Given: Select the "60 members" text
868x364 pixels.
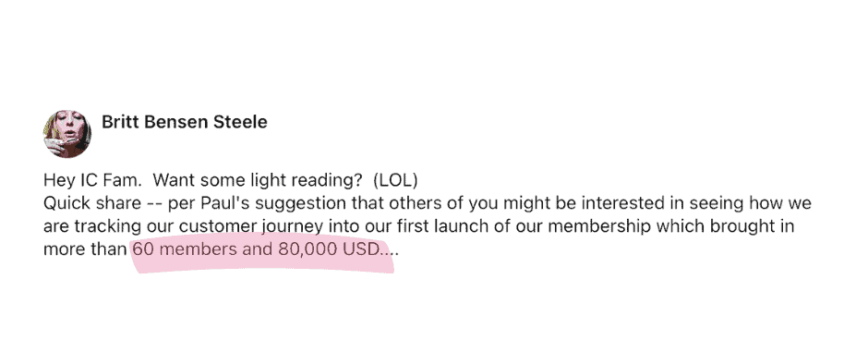Looking at the screenshot, I should coord(185,249).
